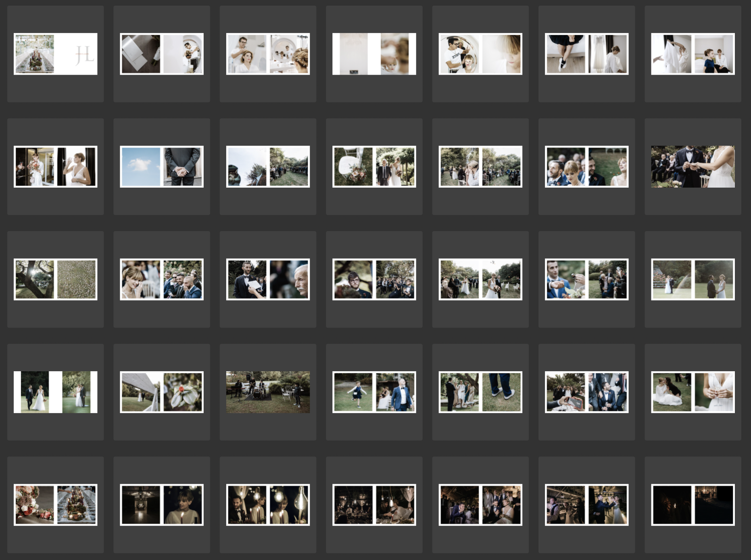Click the full-width ring exchange spread
This screenshot has height=560, width=751.
click(693, 167)
